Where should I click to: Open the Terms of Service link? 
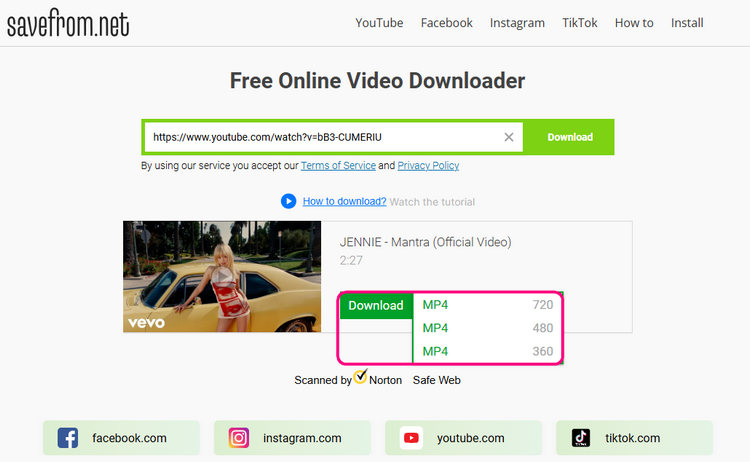point(338,165)
